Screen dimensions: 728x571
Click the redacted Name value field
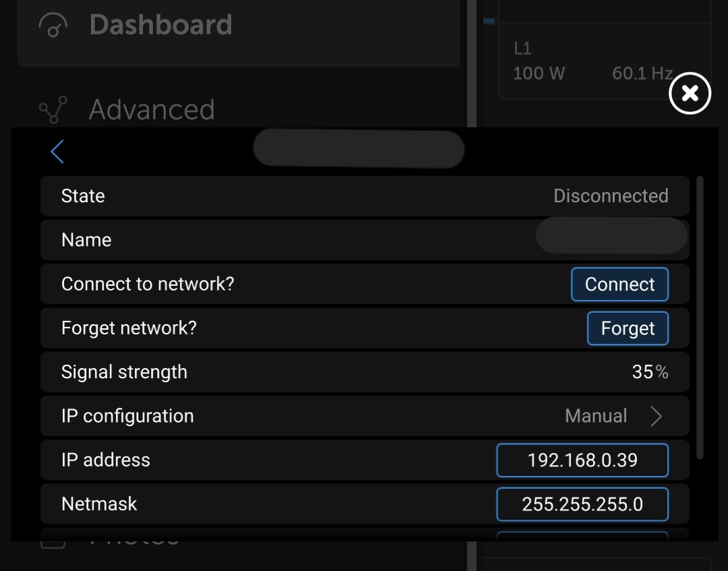[x=611, y=236]
